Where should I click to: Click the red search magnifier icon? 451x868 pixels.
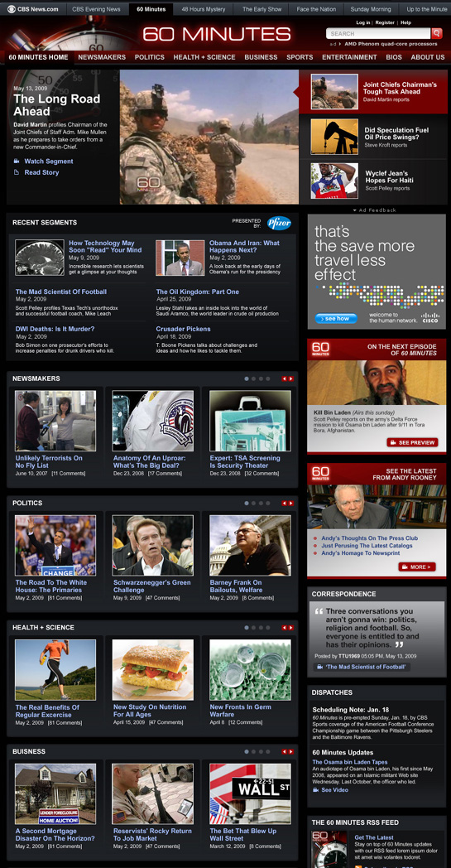437,33
